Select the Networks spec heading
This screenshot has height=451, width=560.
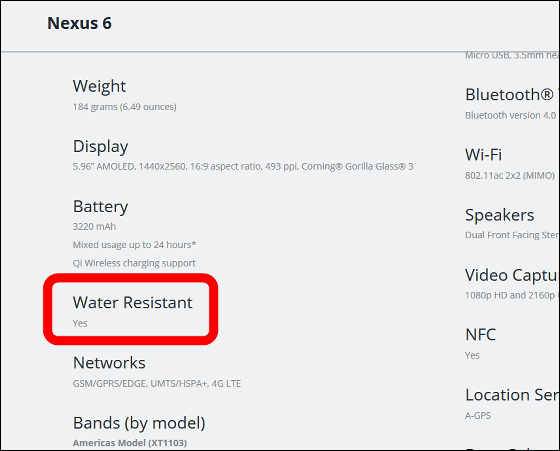[109, 363]
